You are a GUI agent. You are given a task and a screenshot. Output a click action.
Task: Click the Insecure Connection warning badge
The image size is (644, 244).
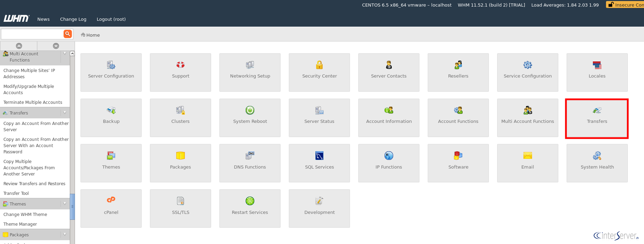[625, 4]
